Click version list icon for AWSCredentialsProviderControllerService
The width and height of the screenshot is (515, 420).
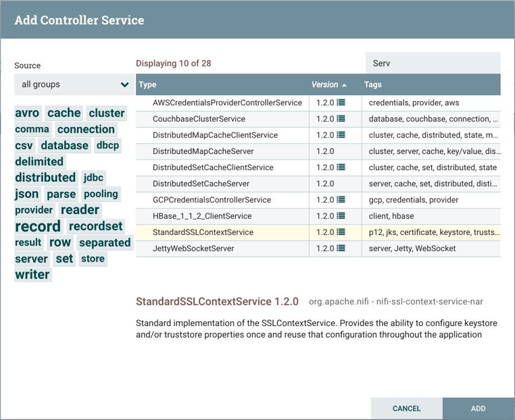tap(341, 103)
